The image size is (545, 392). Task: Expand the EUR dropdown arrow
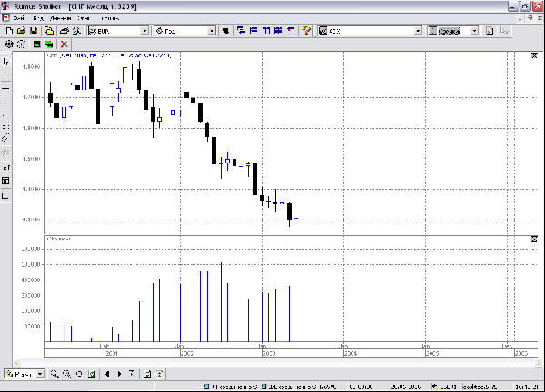tap(144, 31)
